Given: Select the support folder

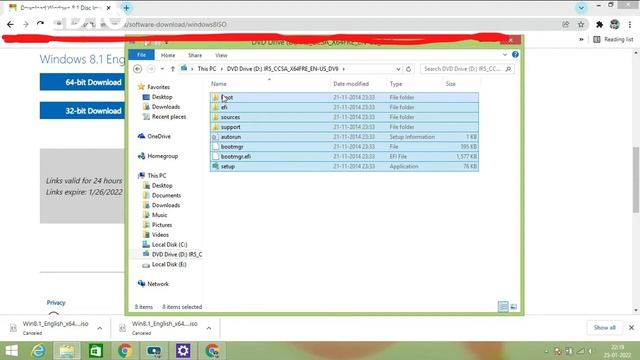Looking at the screenshot, I should click(x=344, y=127).
